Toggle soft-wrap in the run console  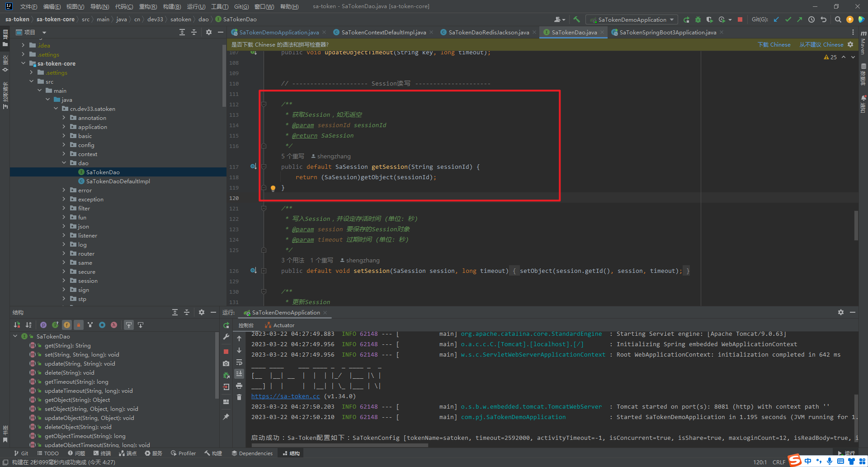(239, 362)
